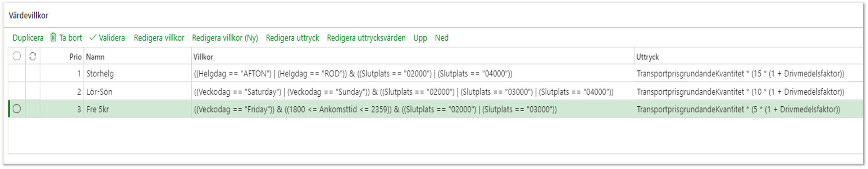The image size is (868, 169).
Task: Click the refresh icon in table header
Action: (x=32, y=56)
